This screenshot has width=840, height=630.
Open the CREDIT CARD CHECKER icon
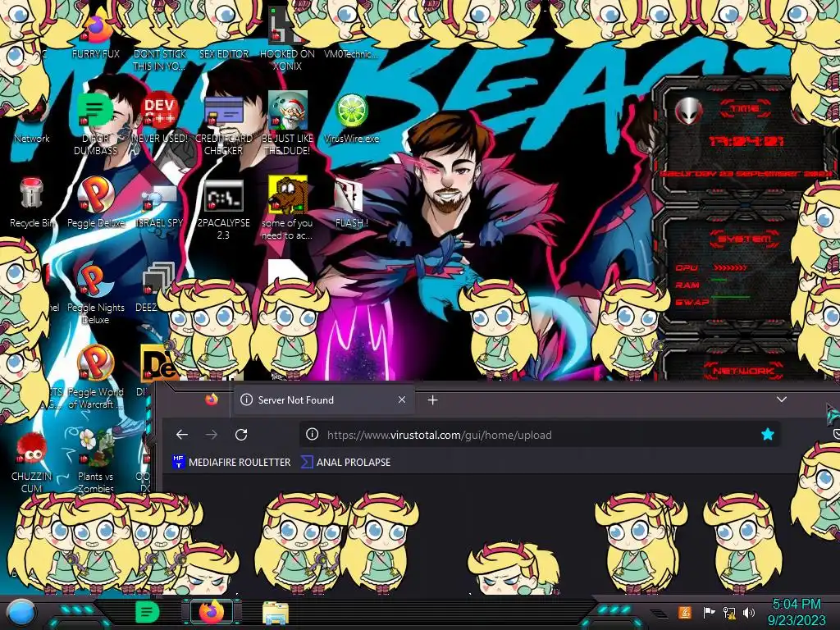pos(223,125)
